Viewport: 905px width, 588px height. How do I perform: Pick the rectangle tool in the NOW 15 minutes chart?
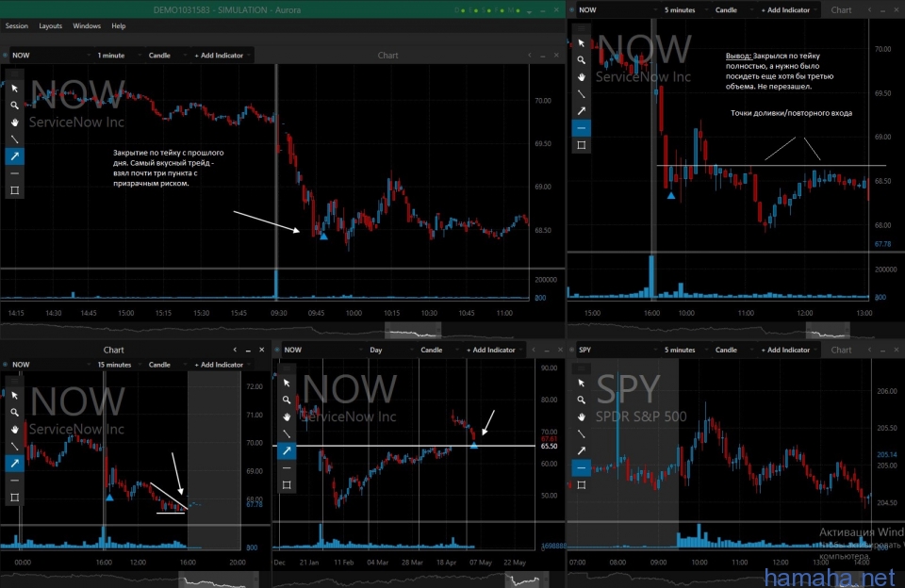point(15,497)
